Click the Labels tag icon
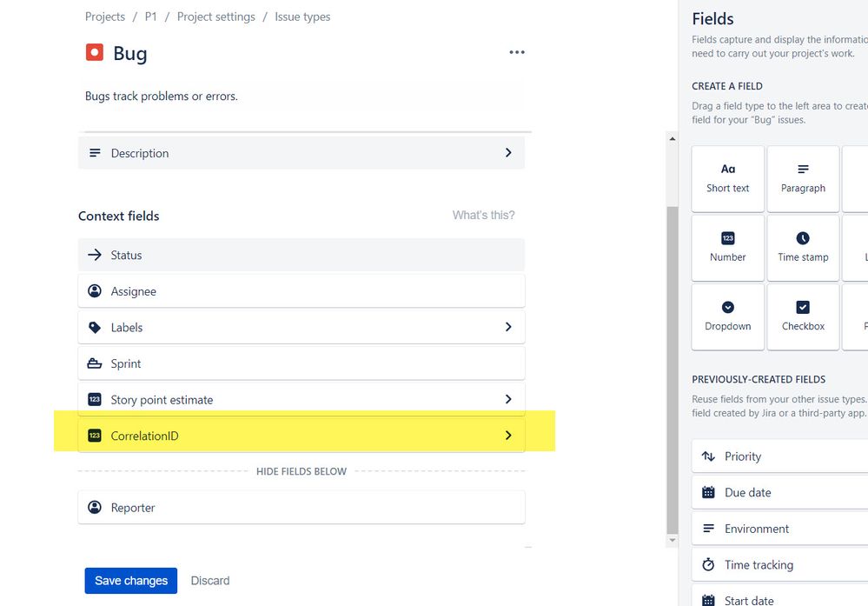This screenshot has height=606, width=868. coord(95,328)
